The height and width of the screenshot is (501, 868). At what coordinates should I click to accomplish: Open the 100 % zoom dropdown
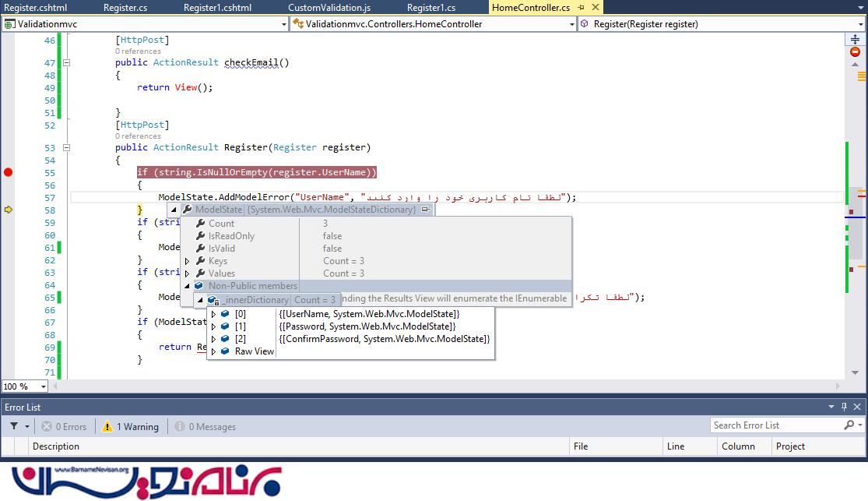(x=43, y=386)
